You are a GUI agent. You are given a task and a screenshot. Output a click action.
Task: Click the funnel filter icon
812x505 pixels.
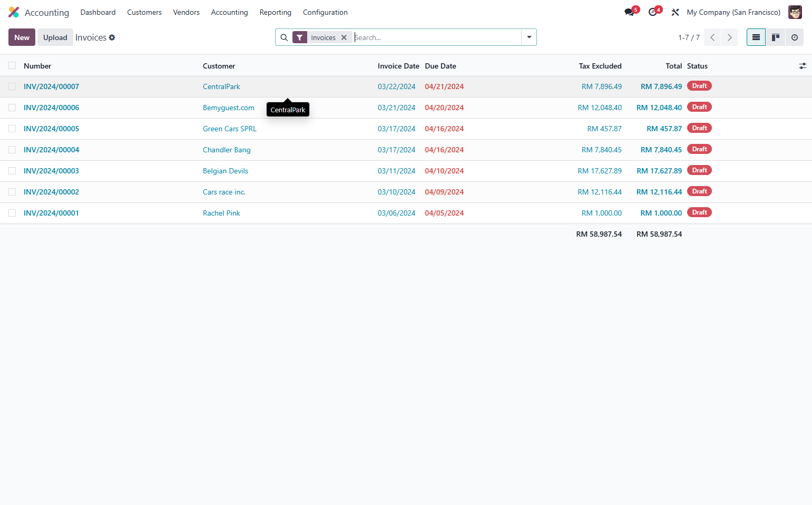(x=300, y=37)
